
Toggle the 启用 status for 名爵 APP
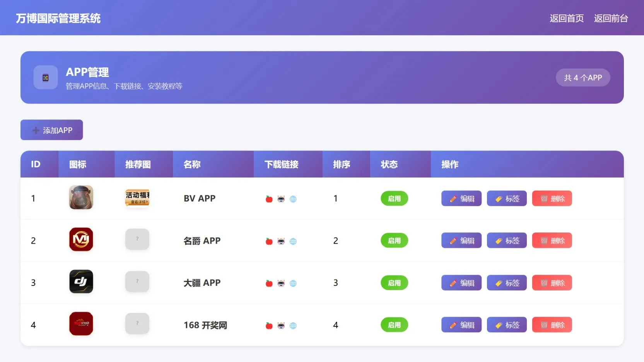coord(394,240)
